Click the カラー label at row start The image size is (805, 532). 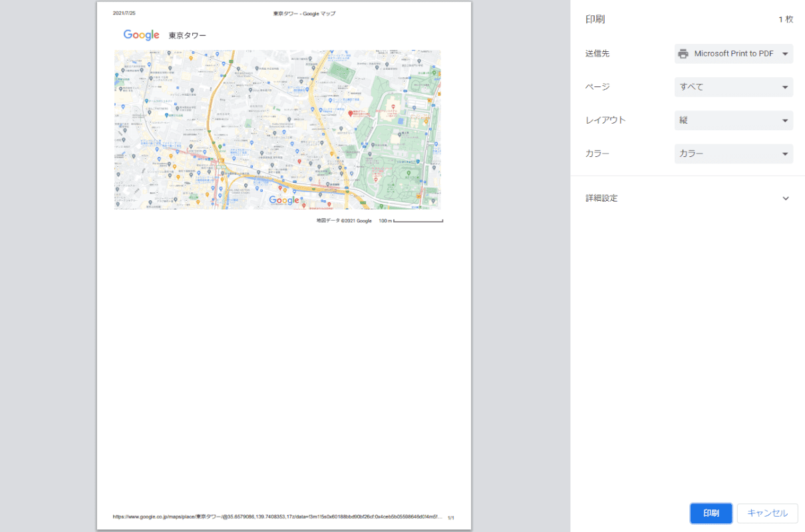tap(597, 154)
